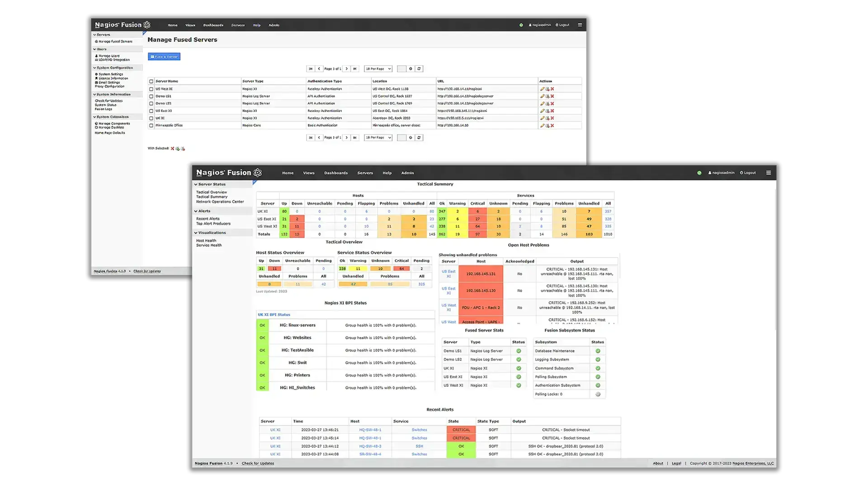Go to the next page in the bottom pagination bar
Image resolution: width=868 pixels, height=488 pixels.
coord(347,137)
